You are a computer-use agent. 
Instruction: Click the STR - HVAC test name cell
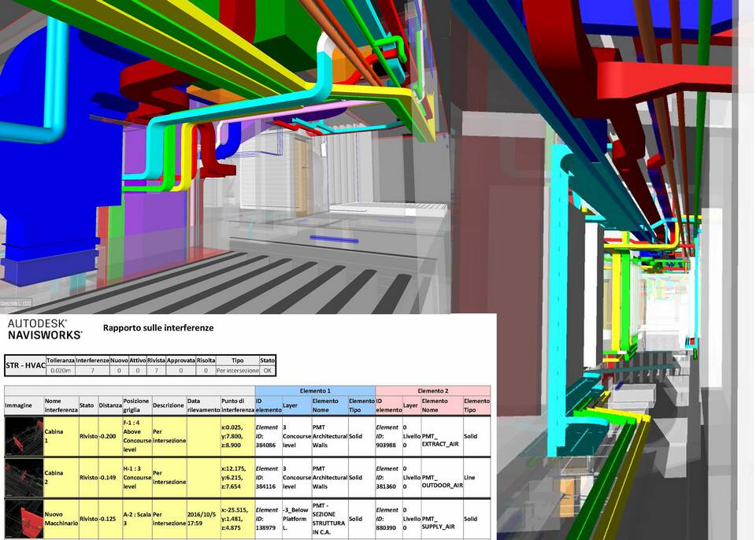[24, 364]
